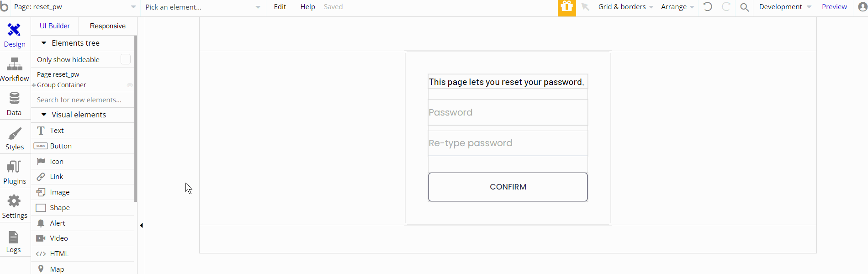
Task: Go to the Data section
Action: click(14, 104)
